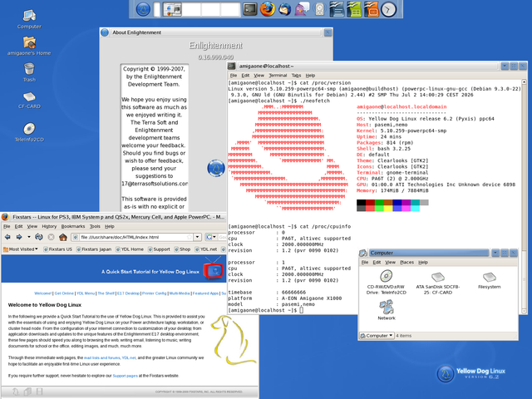Click Firefox Back arrow button
The width and height of the screenshot is (532, 399).
(x=7, y=237)
